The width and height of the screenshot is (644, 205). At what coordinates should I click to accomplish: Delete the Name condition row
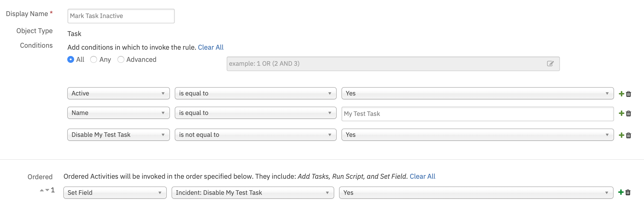(x=628, y=114)
